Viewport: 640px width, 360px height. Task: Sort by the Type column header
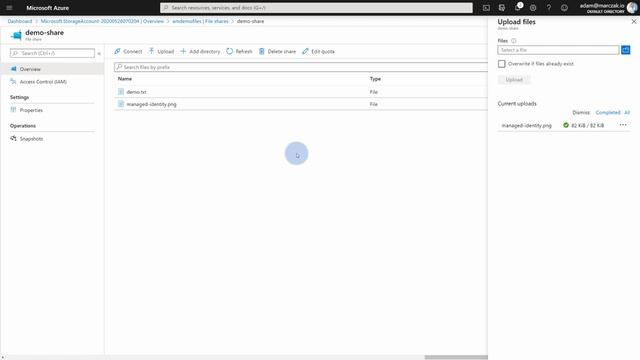coord(375,79)
